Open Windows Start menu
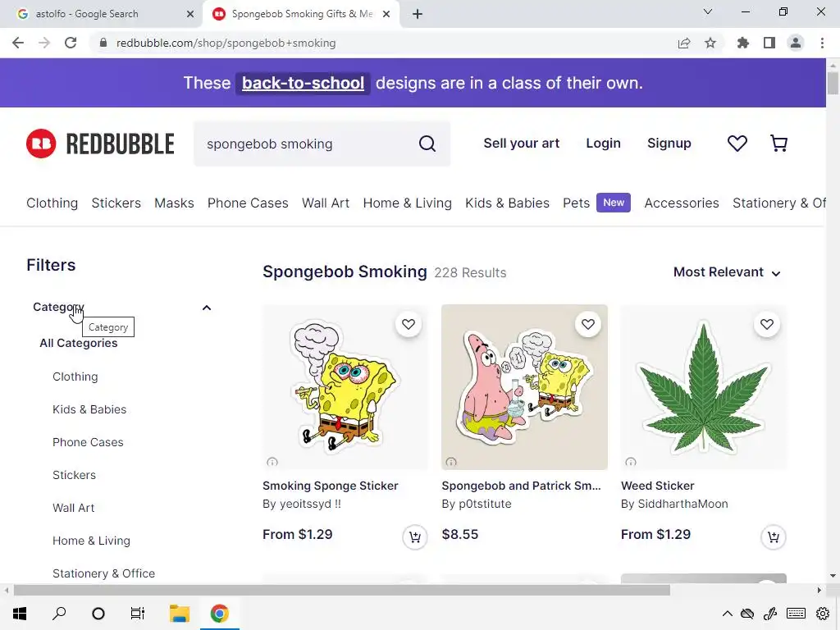The width and height of the screenshot is (840, 630). click(20, 614)
